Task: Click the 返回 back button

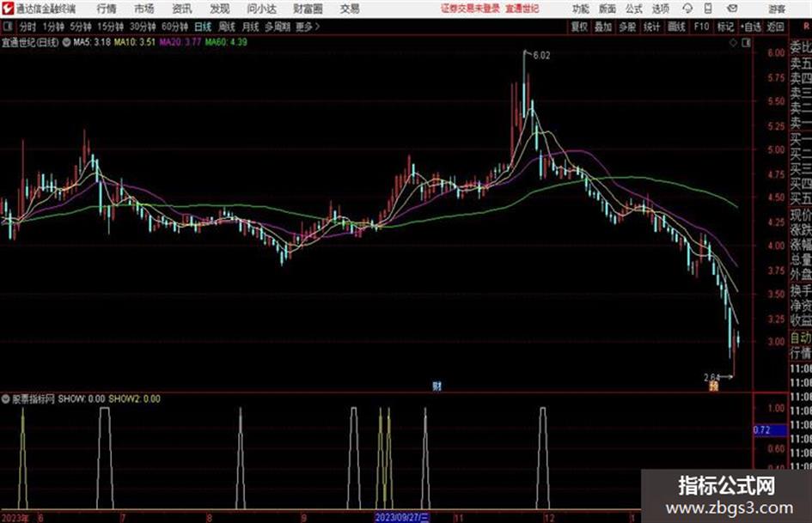Action: point(775,27)
